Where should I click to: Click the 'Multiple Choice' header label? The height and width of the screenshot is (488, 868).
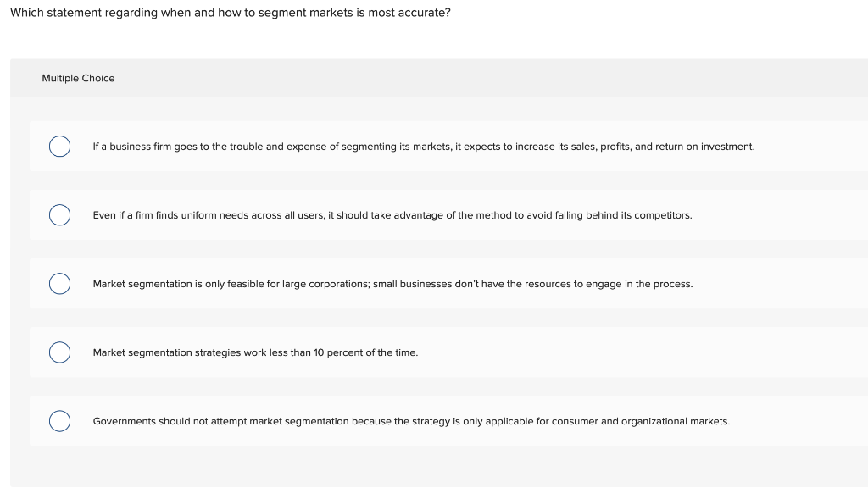pyautogui.click(x=78, y=77)
